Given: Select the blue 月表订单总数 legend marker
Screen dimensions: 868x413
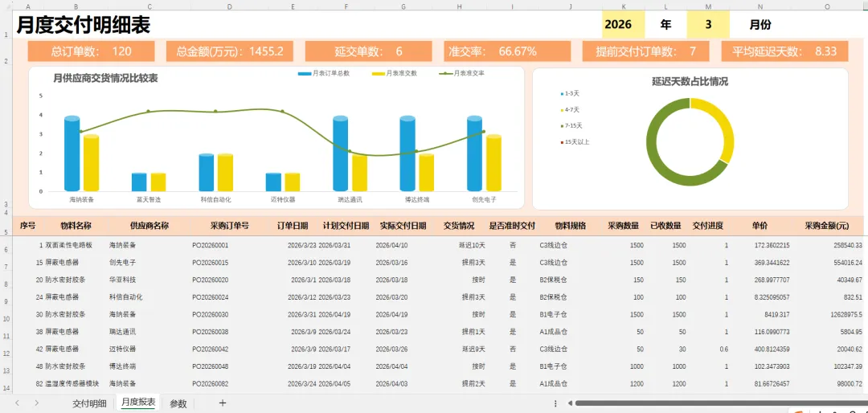Looking at the screenshot, I should coord(304,73).
